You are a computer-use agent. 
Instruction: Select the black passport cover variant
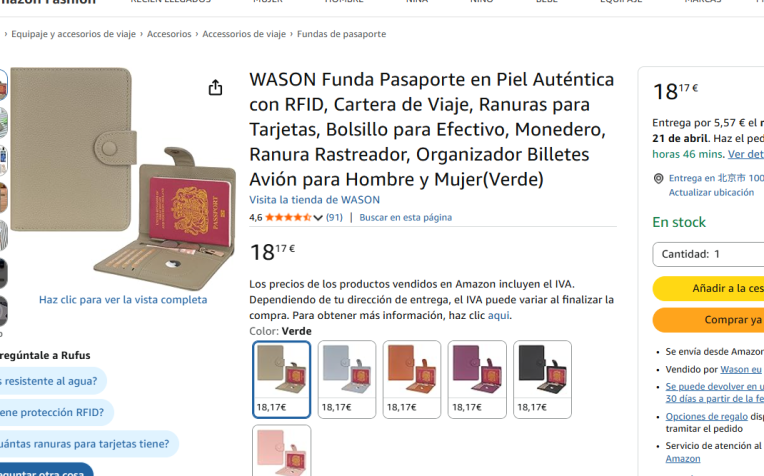542,379
